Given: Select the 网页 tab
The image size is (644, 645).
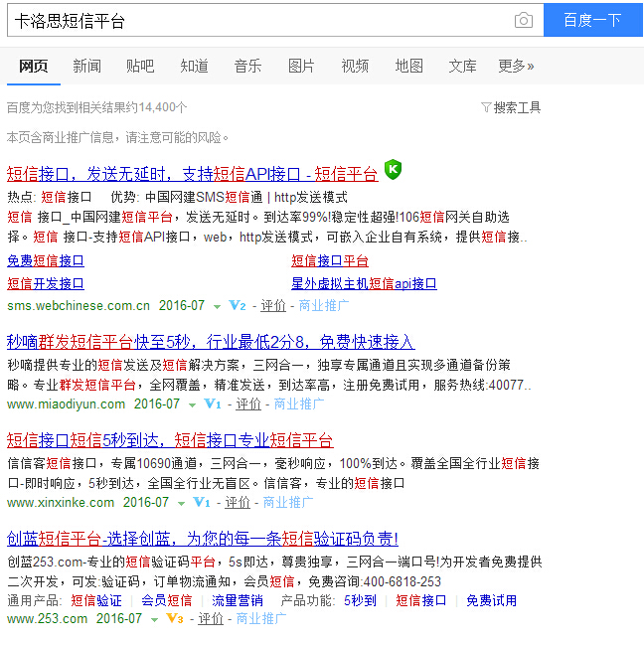Looking at the screenshot, I should pyautogui.click(x=34, y=66).
